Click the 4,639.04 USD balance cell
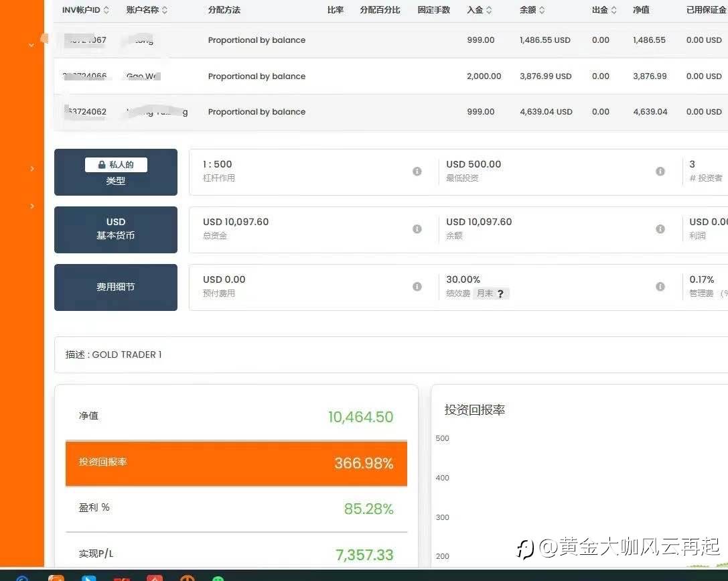728x581 pixels. 546,111
